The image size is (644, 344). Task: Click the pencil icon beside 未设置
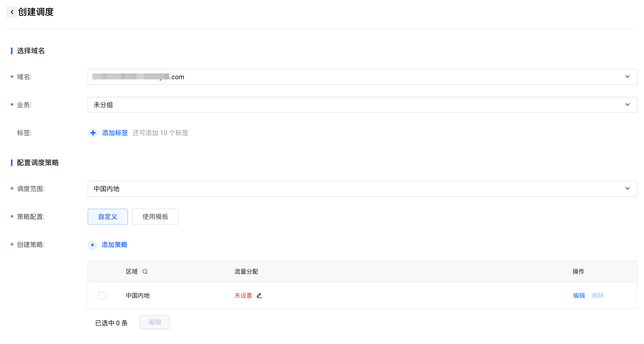(x=259, y=296)
